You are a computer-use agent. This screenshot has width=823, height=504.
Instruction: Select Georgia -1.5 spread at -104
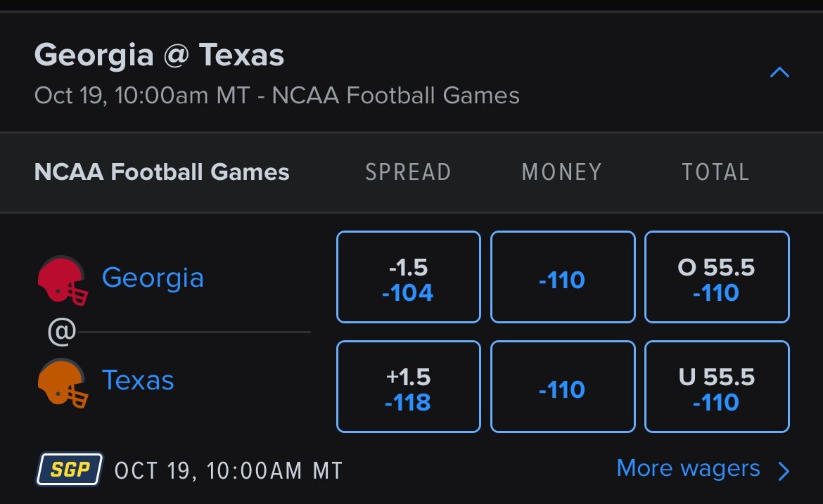click(409, 277)
